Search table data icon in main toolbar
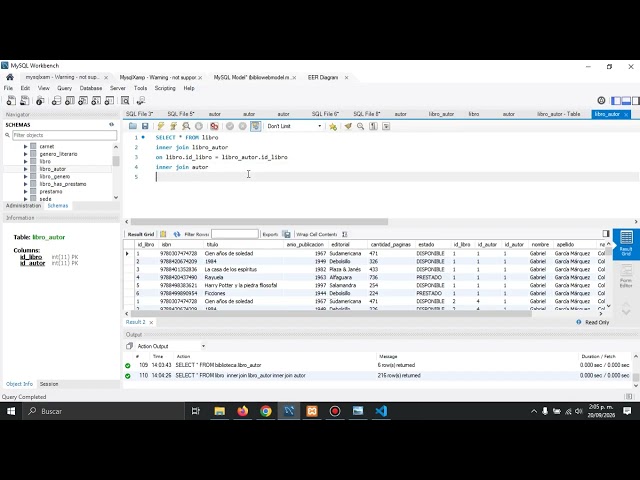640x480 pixels. pos(125,100)
